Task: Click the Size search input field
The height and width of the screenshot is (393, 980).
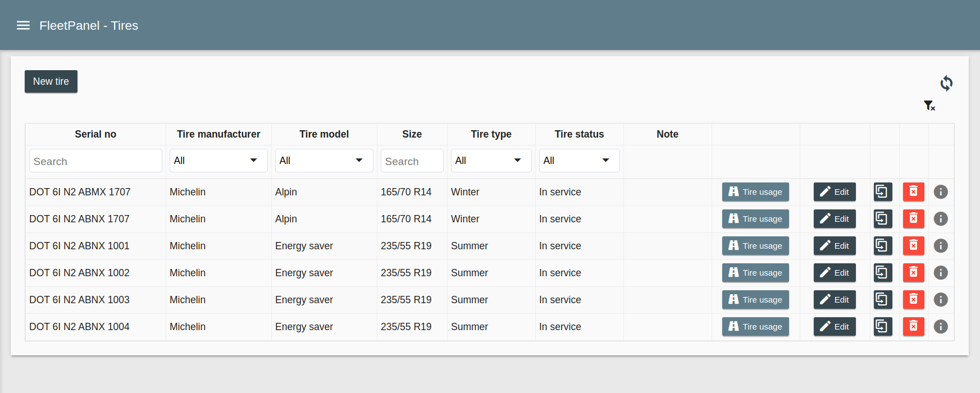Action: point(412,161)
